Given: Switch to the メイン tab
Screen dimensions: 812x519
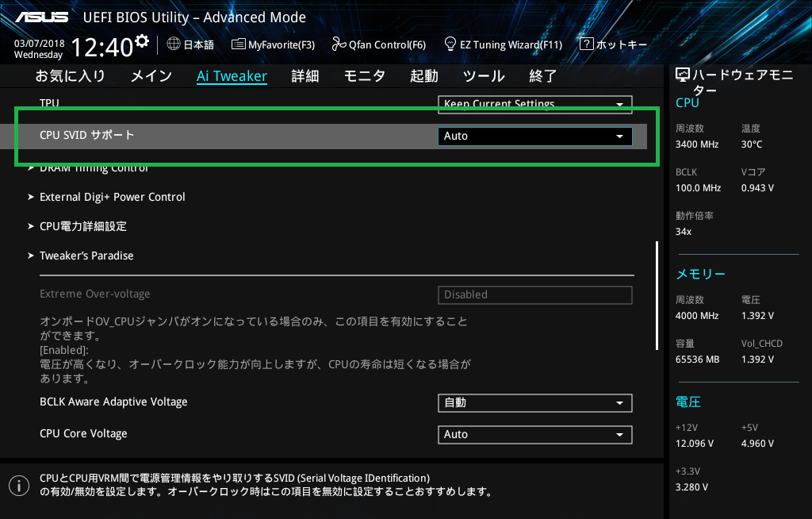Looking at the screenshot, I should point(151,76).
